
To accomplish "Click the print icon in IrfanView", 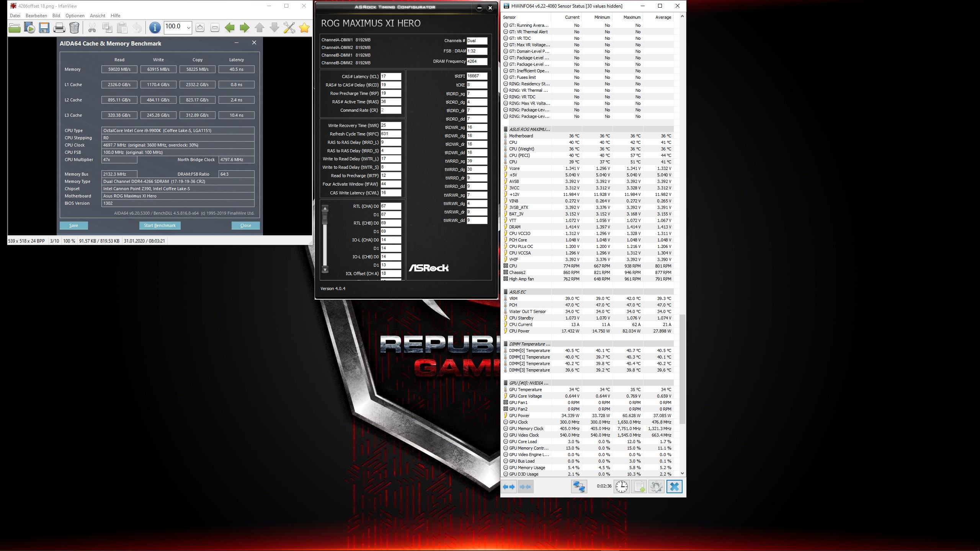I will tap(59, 28).
